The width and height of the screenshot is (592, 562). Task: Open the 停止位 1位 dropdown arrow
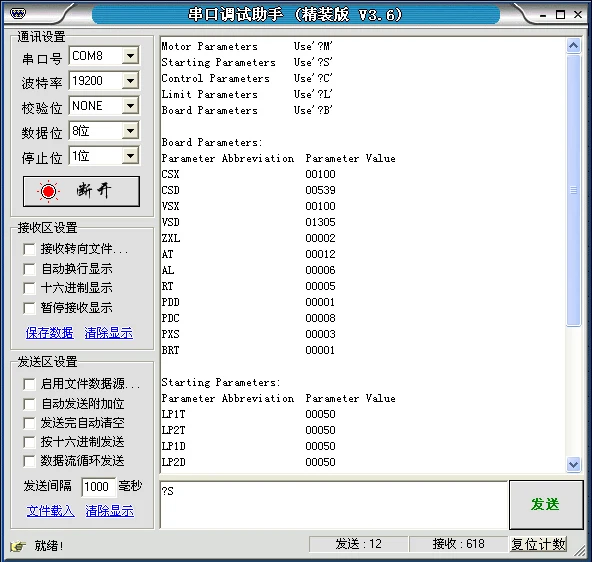(x=130, y=156)
